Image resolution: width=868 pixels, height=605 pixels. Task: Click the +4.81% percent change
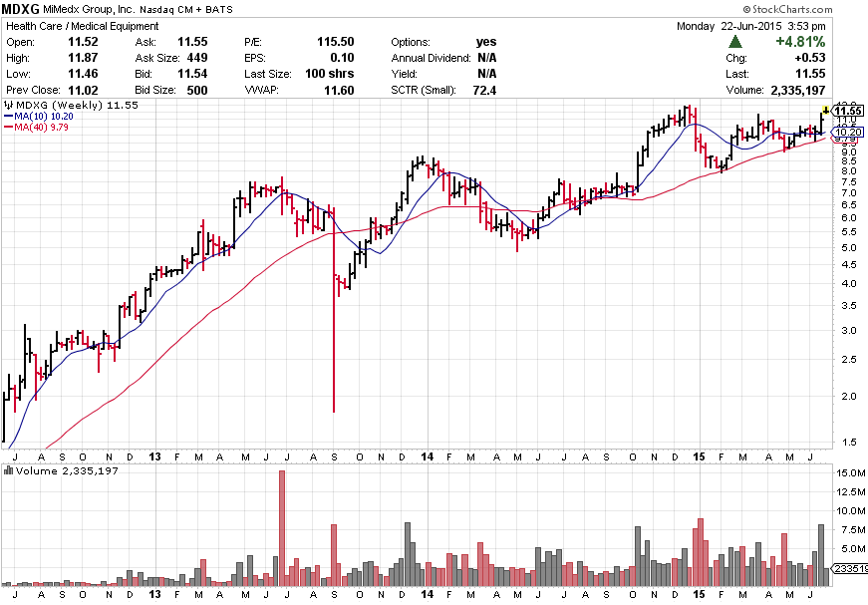pos(800,42)
